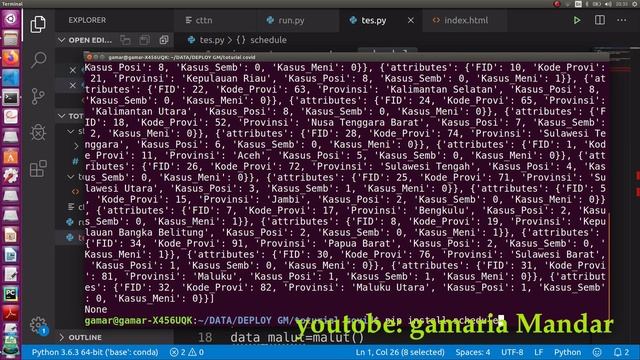The height and width of the screenshot is (360, 640).
Task: Open Files manager from the dock
Action: point(11,38)
